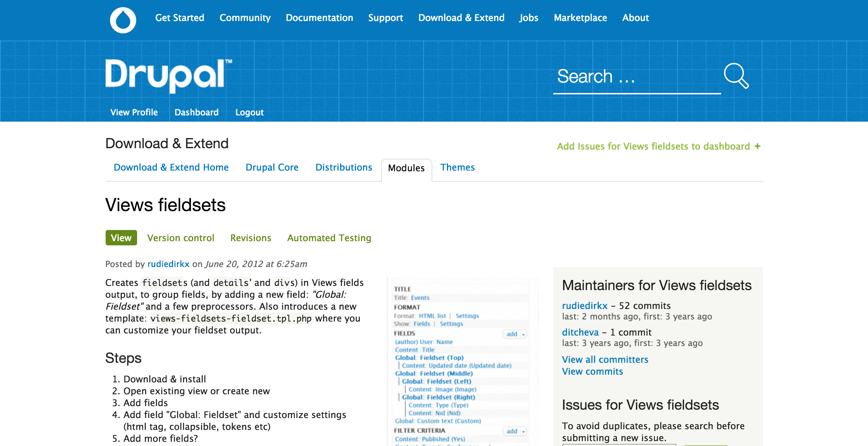Open the Views UI screenshot thumbnail
868x446 pixels.
[x=463, y=362]
